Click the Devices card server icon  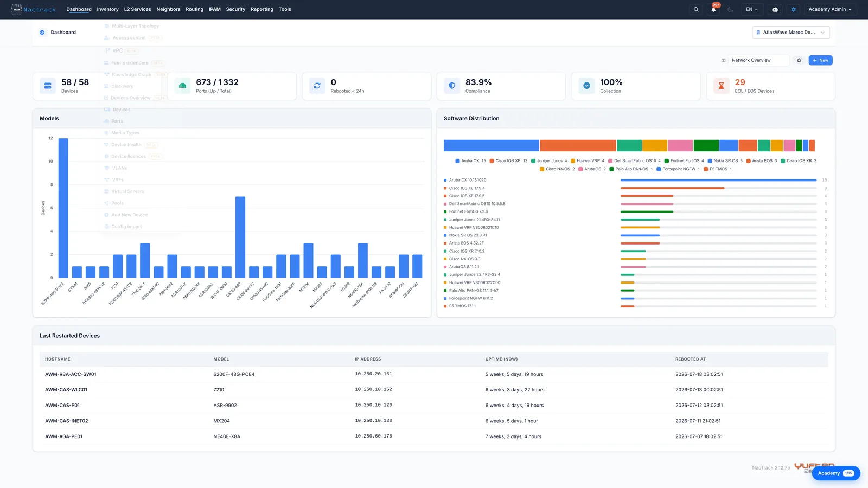tap(48, 86)
